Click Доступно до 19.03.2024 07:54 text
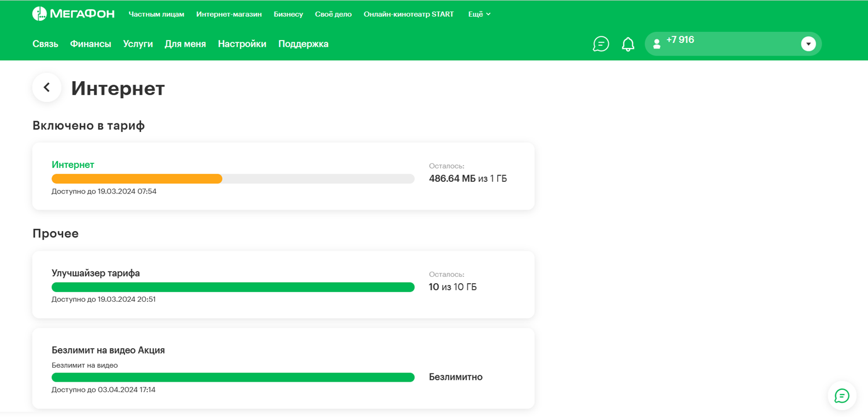Image resolution: width=868 pixels, height=417 pixels. pos(104,191)
